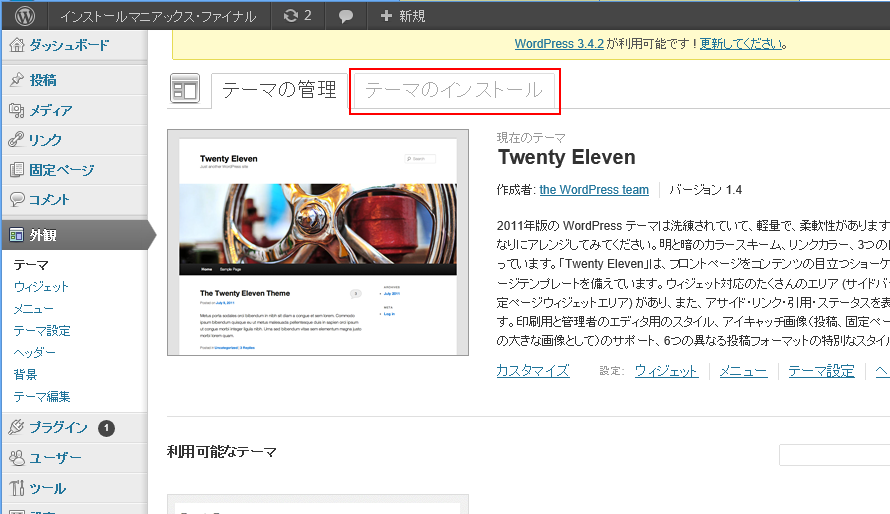
Task: Open the ウィジェット submenu item in the sidebar
Action: [x=41, y=287]
